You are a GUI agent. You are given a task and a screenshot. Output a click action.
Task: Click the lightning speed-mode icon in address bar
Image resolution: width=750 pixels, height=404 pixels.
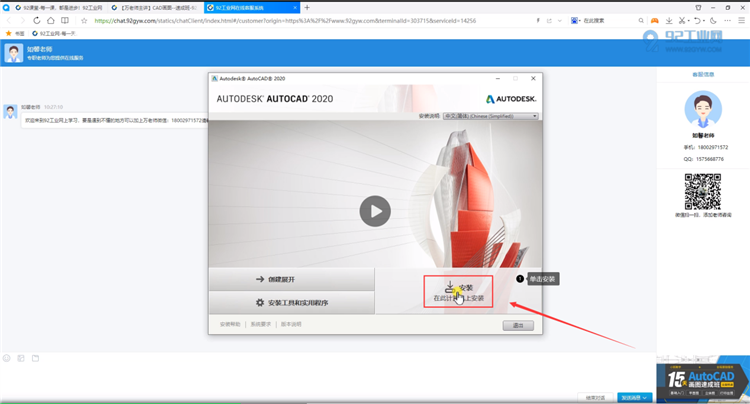[538, 21]
